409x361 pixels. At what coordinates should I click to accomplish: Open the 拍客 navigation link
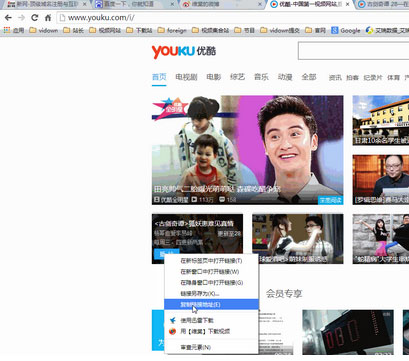pyautogui.click(x=352, y=78)
